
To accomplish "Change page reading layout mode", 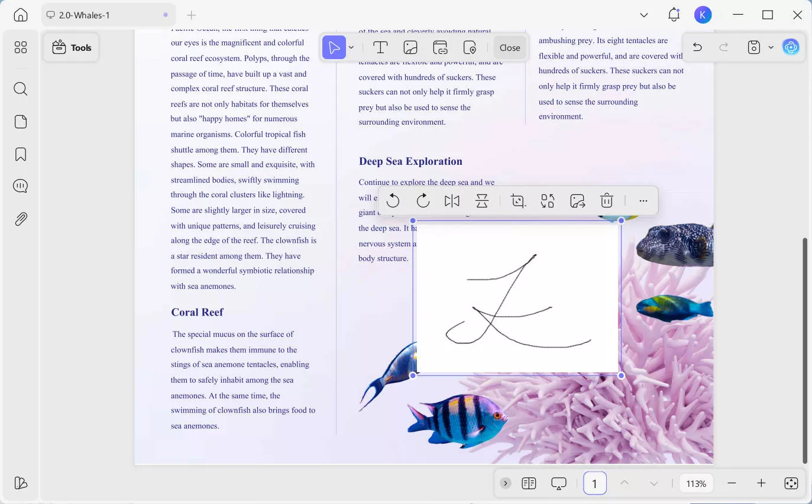I will (529, 483).
